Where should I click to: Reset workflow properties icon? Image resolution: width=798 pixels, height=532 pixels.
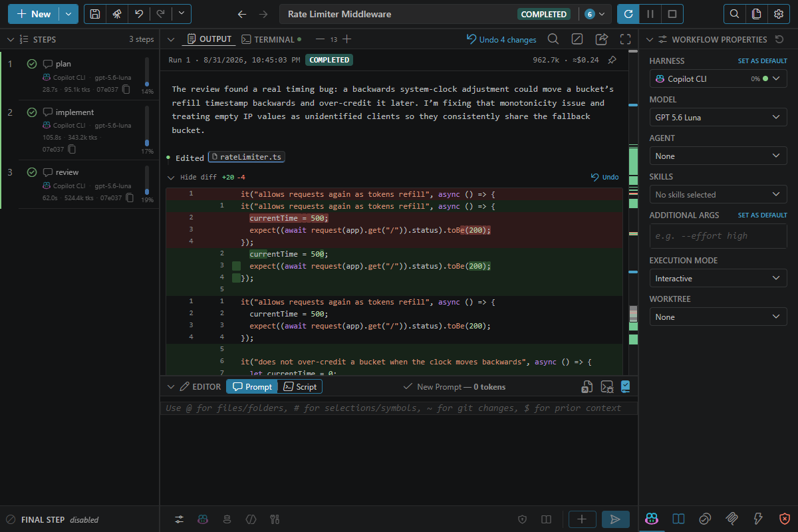(779, 39)
